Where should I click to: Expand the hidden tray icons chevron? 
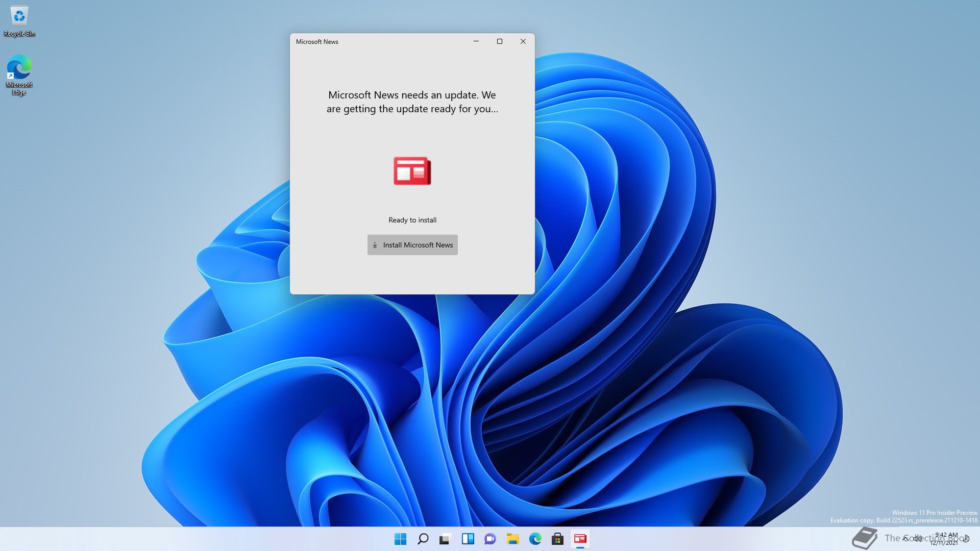tap(905, 538)
